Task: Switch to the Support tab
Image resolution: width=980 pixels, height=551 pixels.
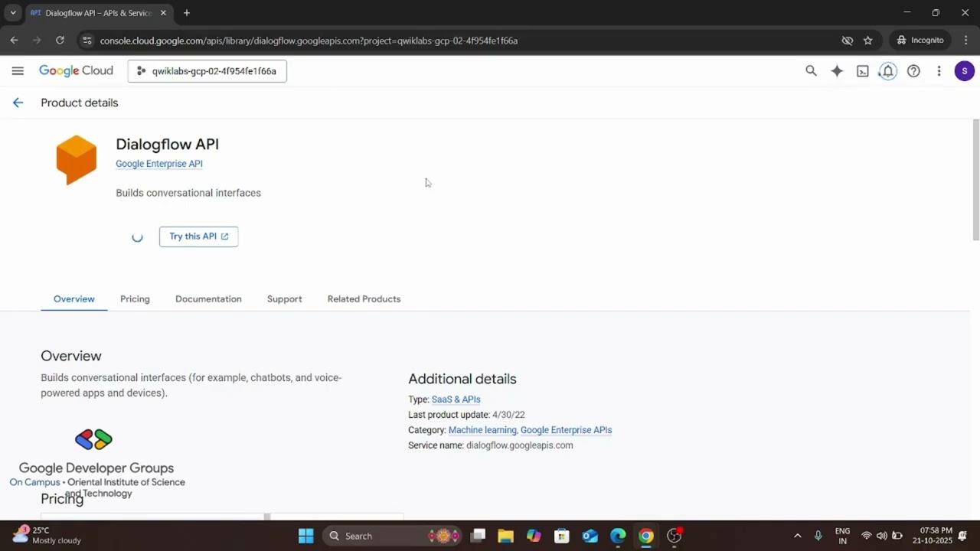Action: tap(284, 299)
